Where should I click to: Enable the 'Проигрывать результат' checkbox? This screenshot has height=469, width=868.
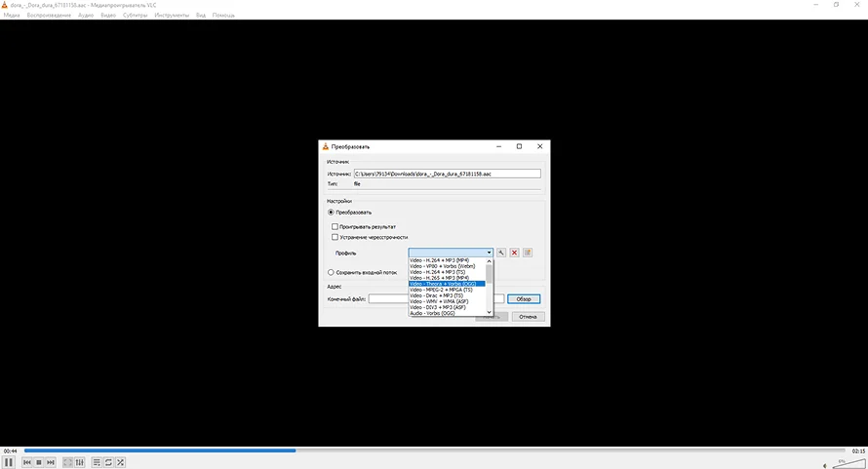335,226
